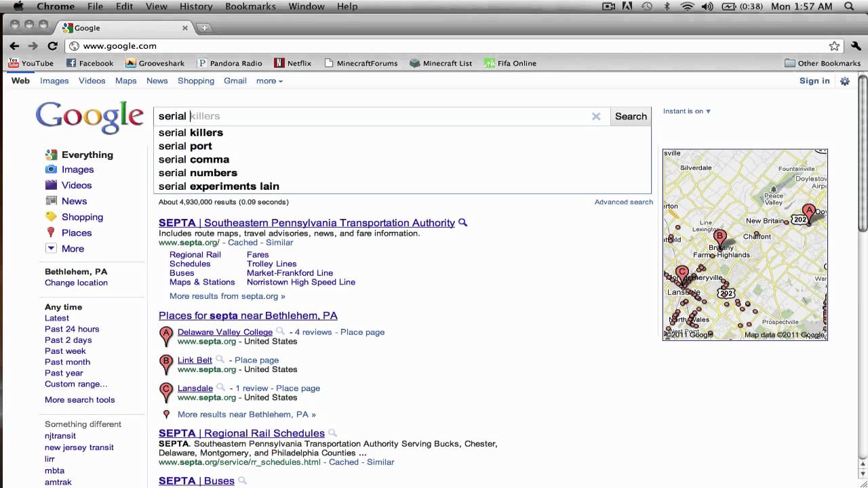Open the Other Bookmarks folder

(823, 63)
